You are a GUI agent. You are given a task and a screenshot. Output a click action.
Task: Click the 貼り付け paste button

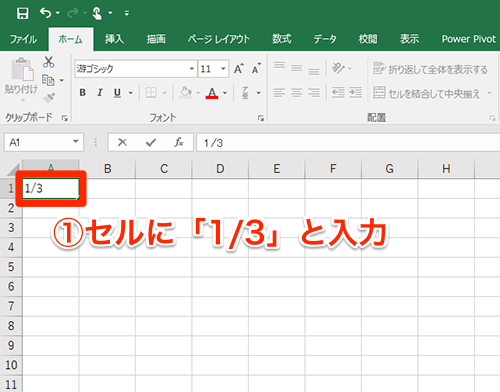21,79
